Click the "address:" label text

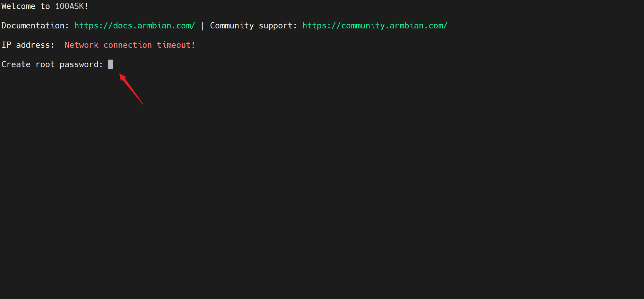point(35,45)
